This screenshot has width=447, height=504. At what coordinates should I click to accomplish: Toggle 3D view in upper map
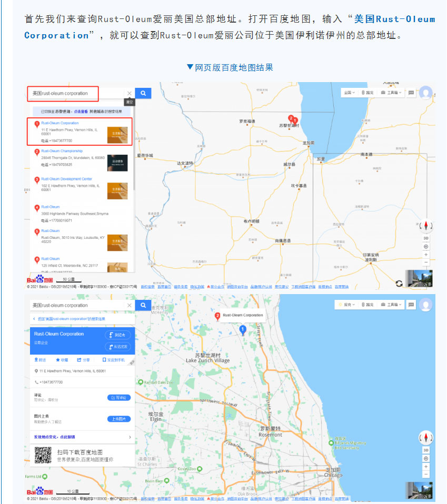tap(426, 238)
